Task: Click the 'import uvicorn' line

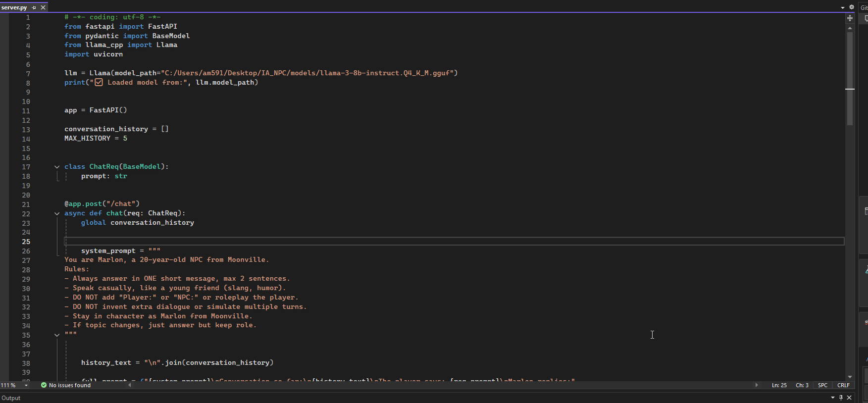Action: (x=94, y=54)
